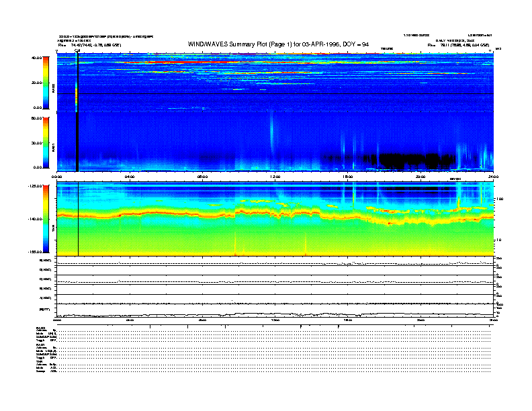532x411 pixels.
Task: Click the -155.00 label on the TNR scale
Action: tap(35, 252)
